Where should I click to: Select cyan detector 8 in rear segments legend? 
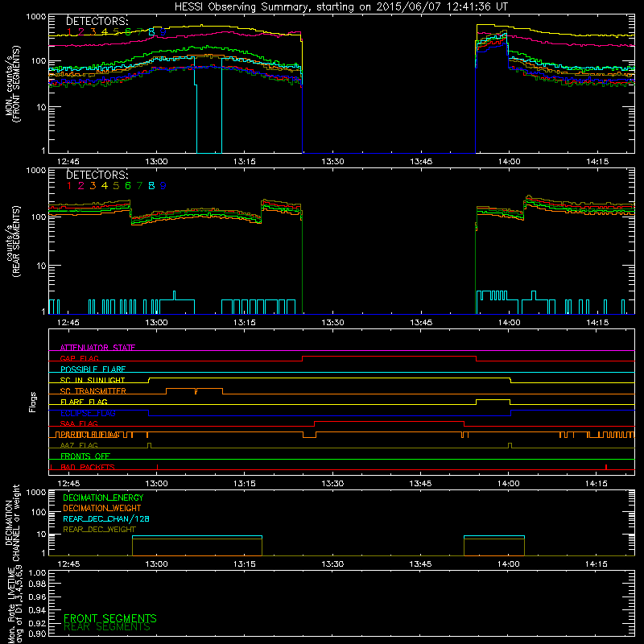pos(151,186)
